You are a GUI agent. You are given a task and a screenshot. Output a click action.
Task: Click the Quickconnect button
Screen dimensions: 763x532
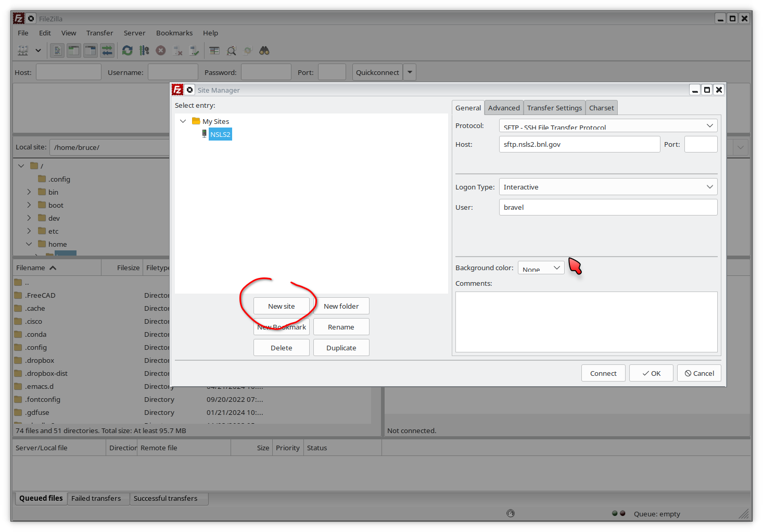click(377, 72)
